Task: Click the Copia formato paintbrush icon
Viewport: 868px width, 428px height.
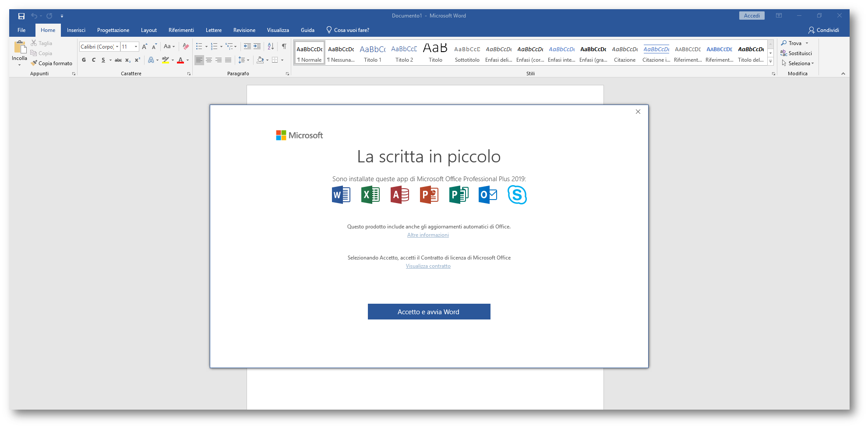Action: [x=34, y=63]
